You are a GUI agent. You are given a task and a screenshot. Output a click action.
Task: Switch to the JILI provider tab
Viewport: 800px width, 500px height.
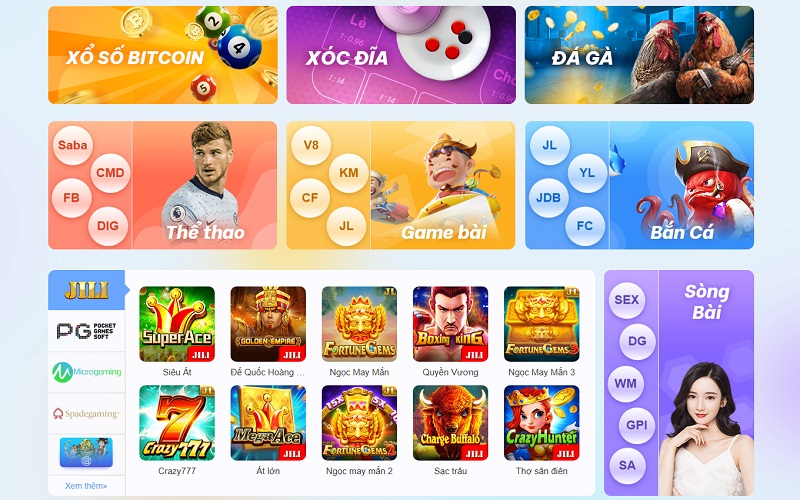point(87,290)
